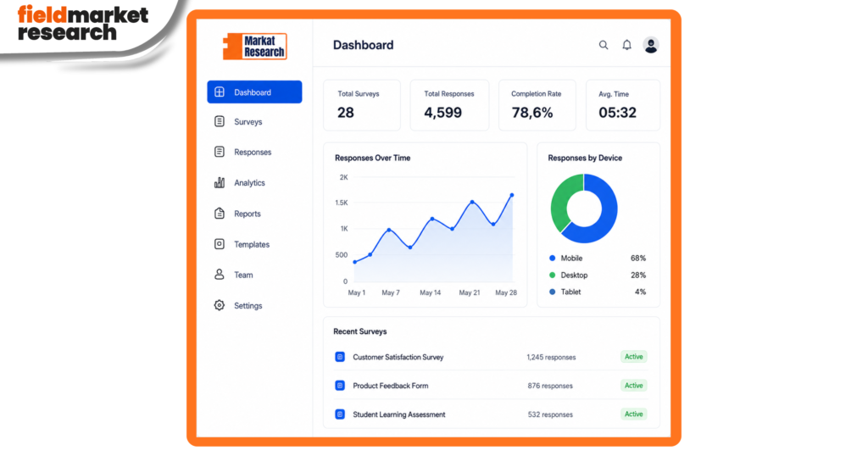
Task: Click Student Learning Assessment row icon
Action: pyautogui.click(x=340, y=414)
